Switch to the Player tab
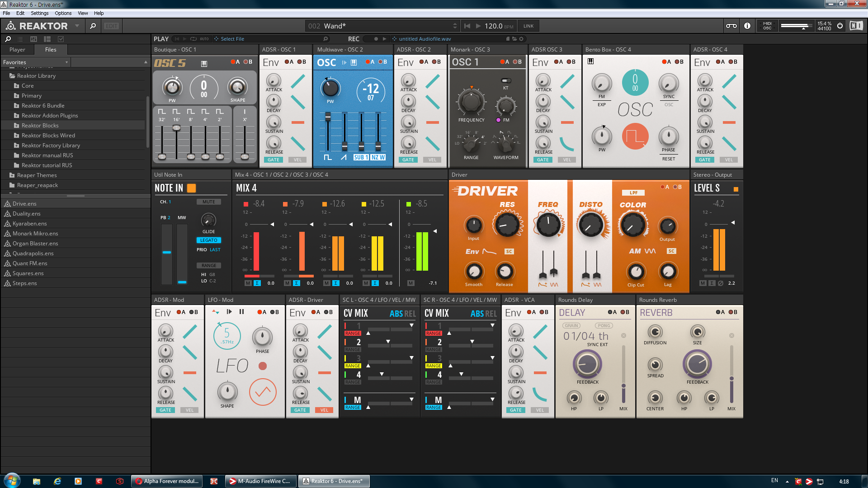Viewport: 868px width, 488px height. (x=17, y=50)
